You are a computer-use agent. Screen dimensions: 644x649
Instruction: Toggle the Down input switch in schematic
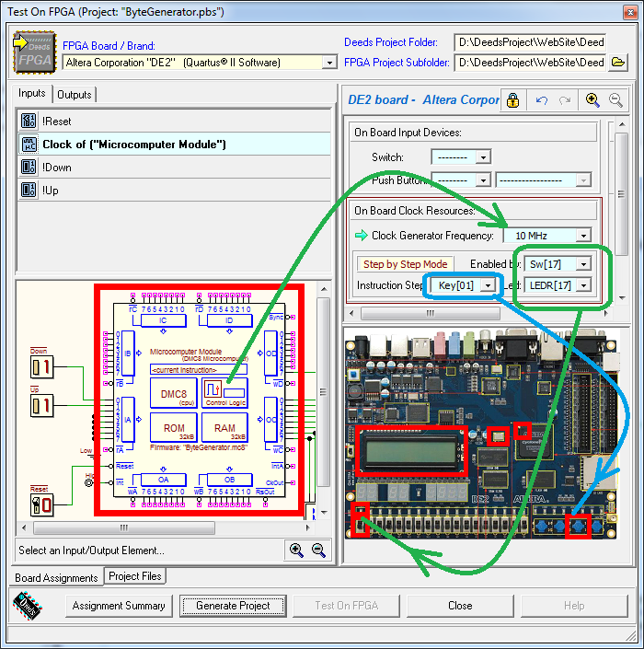coord(41,367)
